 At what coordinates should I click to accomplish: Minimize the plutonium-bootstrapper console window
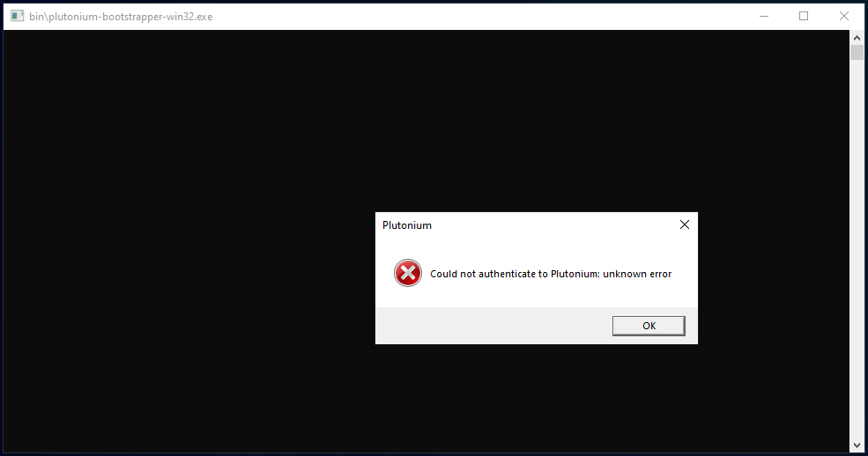pyautogui.click(x=763, y=16)
